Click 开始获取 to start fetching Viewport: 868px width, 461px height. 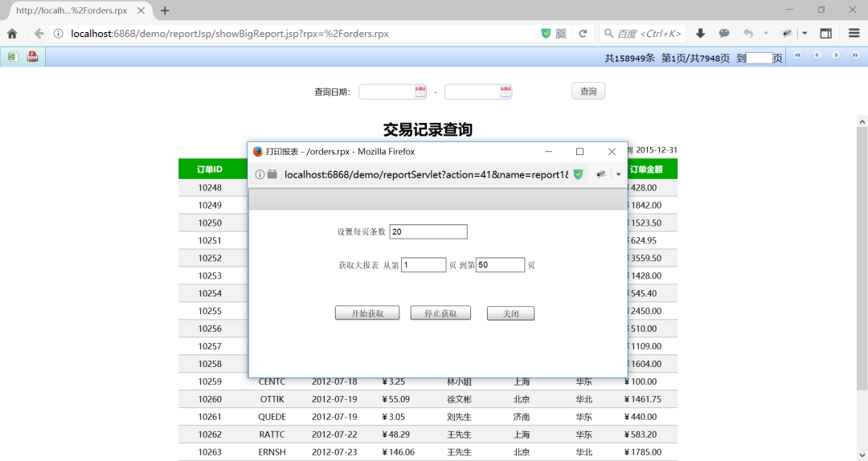367,313
